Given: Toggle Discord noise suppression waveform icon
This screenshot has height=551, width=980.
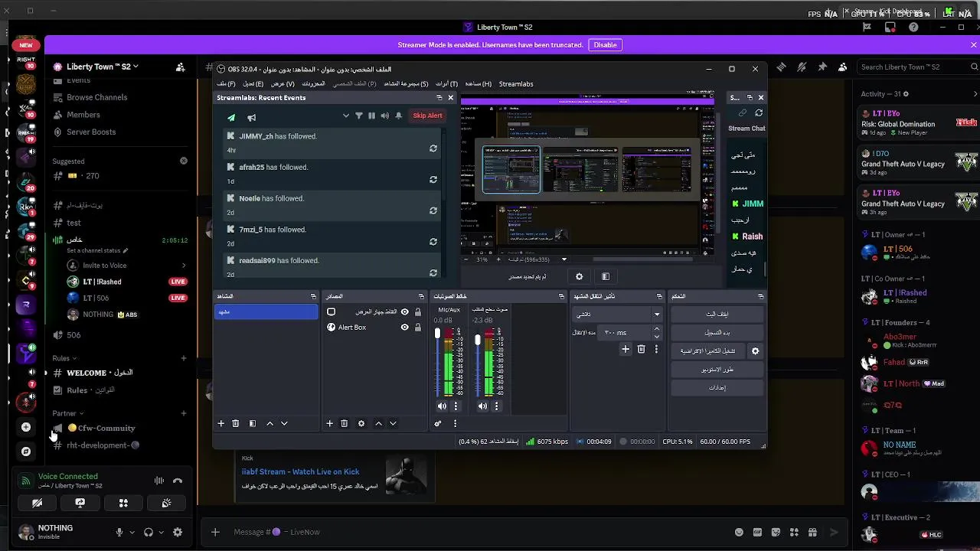Looking at the screenshot, I should tap(159, 481).
